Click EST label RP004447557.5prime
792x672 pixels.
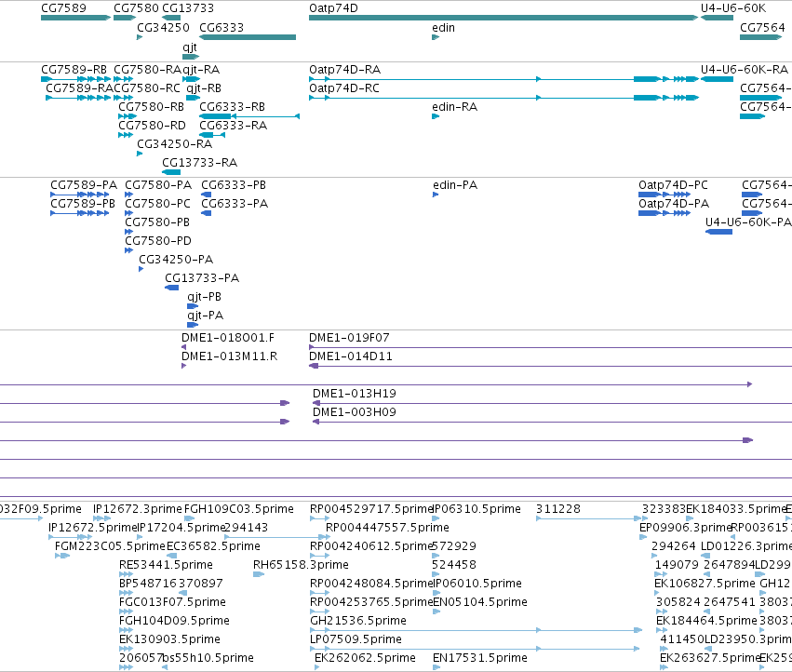387,528
